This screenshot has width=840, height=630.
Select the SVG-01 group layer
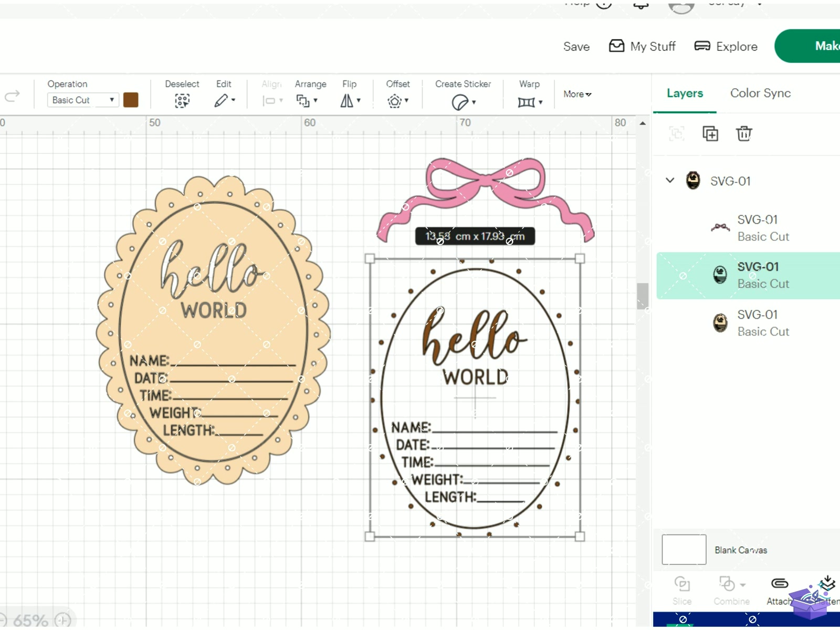click(748, 181)
